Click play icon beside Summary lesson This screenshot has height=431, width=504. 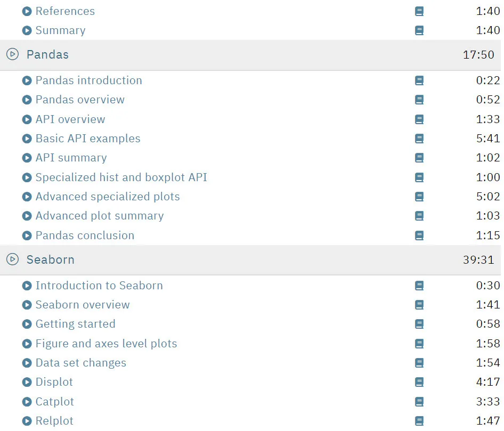pos(27,30)
